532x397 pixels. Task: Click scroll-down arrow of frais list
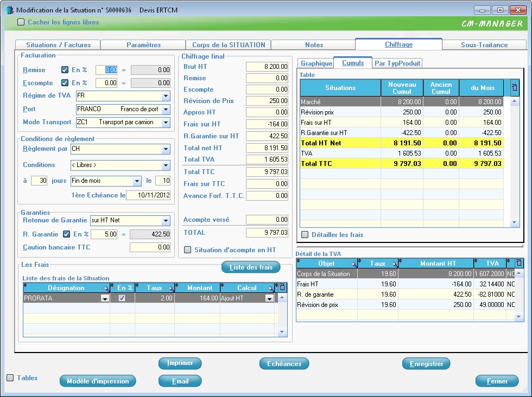coord(282,332)
